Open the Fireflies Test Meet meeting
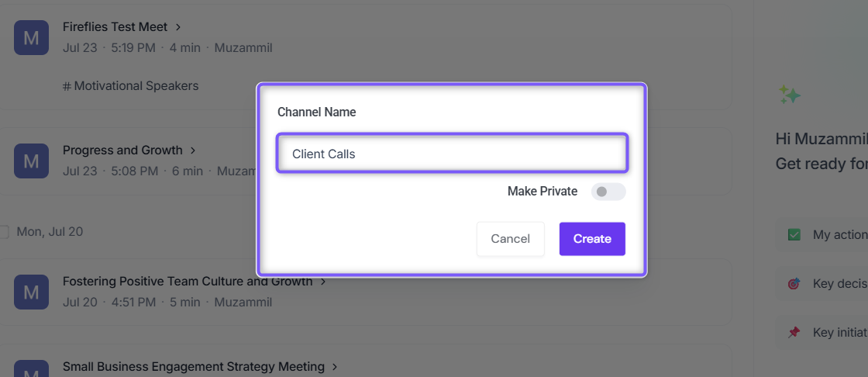The height and width of the screenshot is (377, 868). (115, 26)
